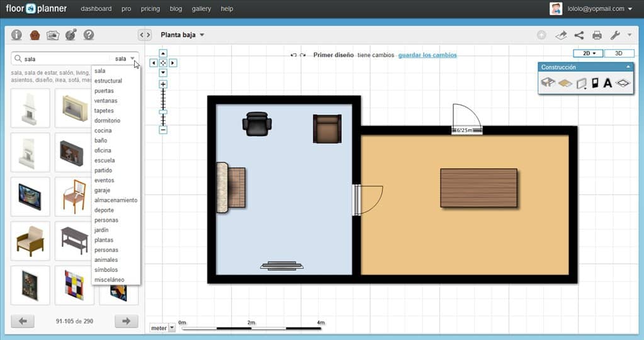Select the wooden chair thumbnail
The height and width of the screenshot is (340, 644).
click(74, 196)
